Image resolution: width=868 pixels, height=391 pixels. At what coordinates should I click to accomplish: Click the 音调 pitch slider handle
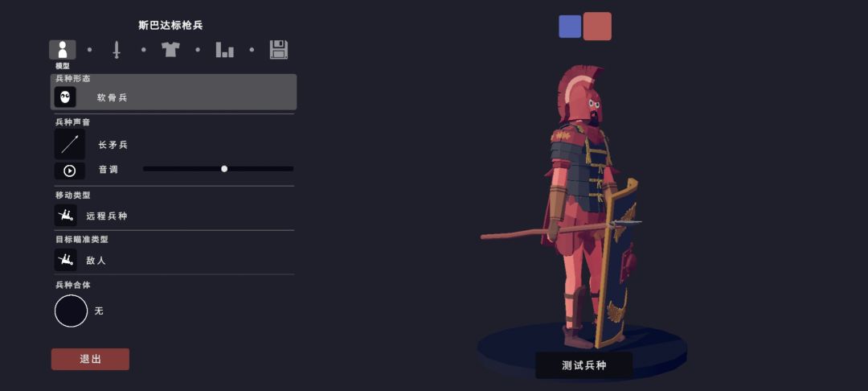[x=224, y=169]
